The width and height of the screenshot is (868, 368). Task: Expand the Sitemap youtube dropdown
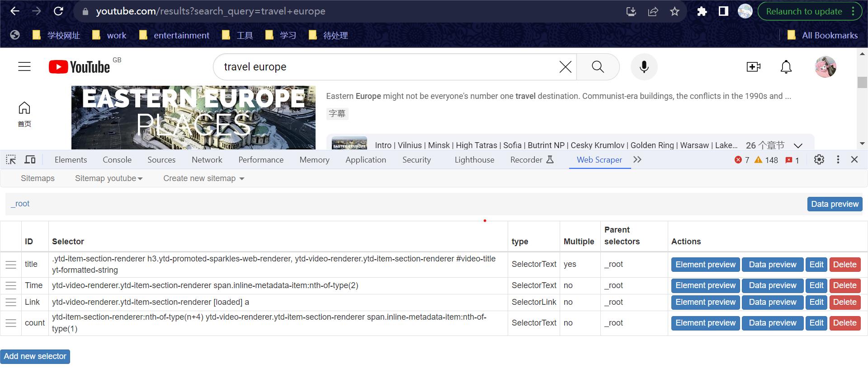pos(108,178)
